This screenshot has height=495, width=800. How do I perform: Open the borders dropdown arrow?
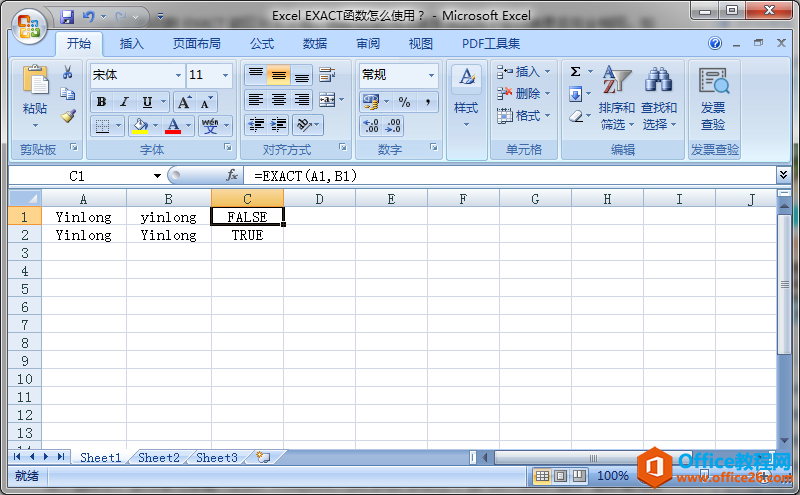click(118, 125)
